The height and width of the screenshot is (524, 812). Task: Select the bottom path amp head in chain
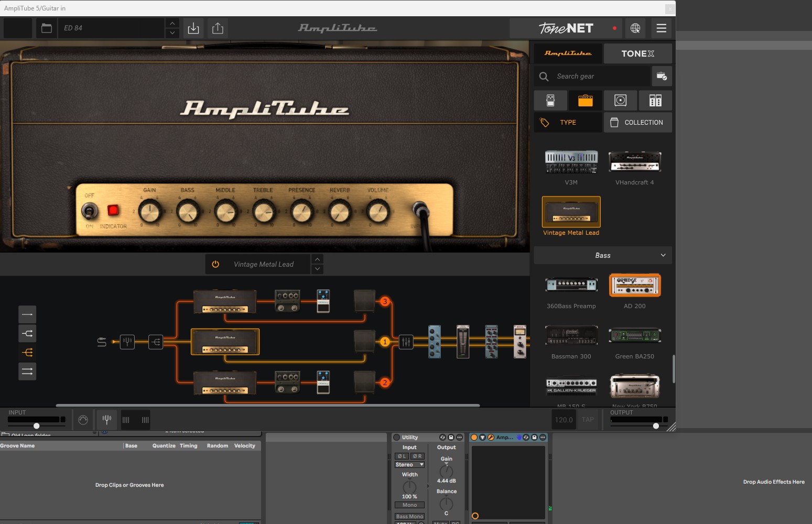tap(225, 383)
